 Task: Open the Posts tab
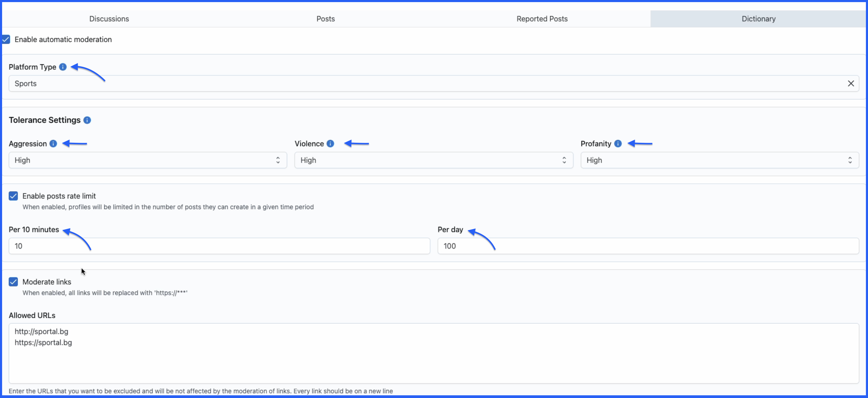pos(326,19)
